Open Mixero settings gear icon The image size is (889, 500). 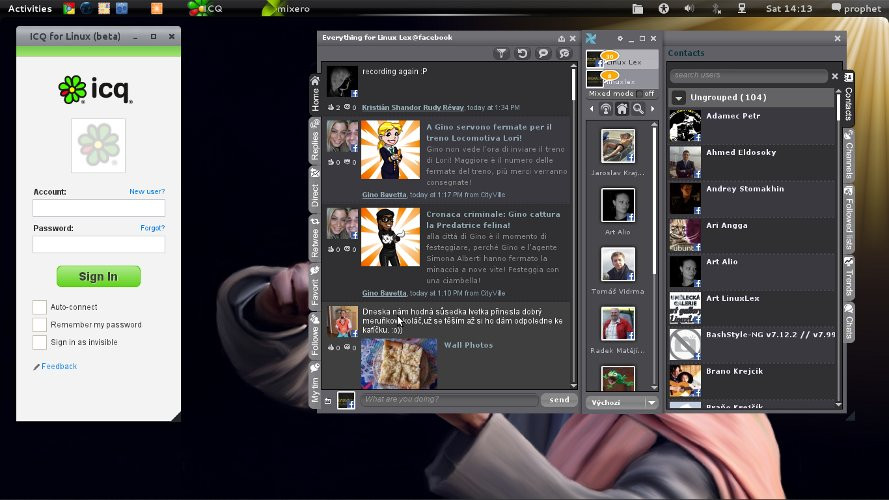pyautogui.click(x=620, y=39)
